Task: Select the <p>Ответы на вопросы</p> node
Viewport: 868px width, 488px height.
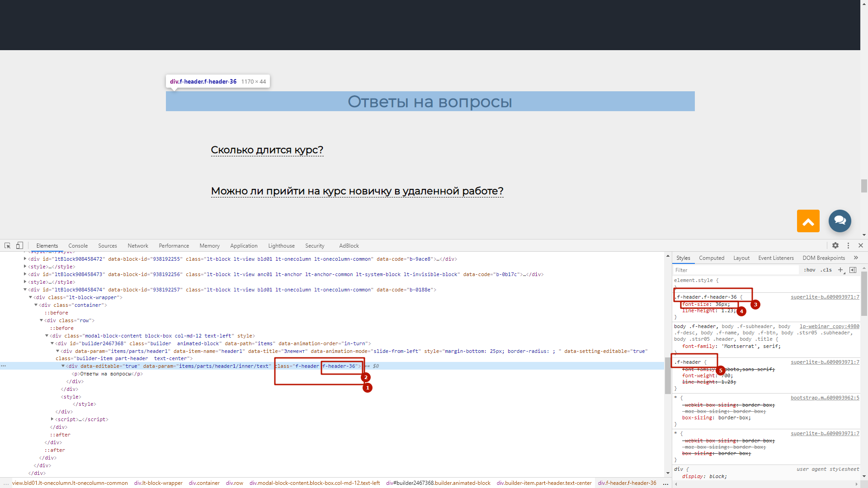Action: pyautogui.click(x=107, y=374)
